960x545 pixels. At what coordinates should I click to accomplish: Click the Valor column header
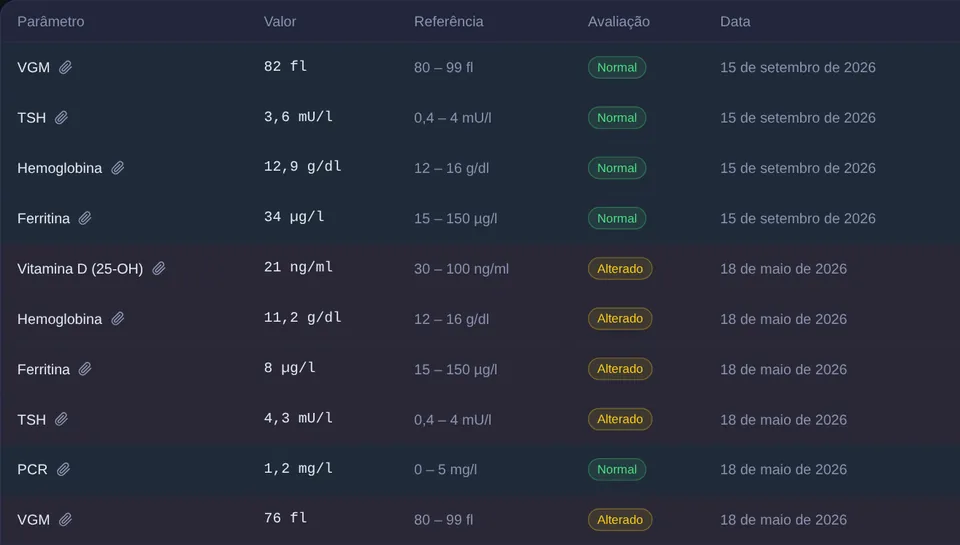click(x=280, y=21)
